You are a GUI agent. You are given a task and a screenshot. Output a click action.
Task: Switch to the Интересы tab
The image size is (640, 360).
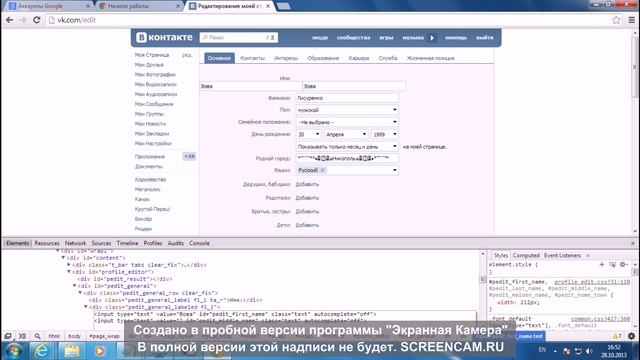pyautogui.click(x=286, y=58)
